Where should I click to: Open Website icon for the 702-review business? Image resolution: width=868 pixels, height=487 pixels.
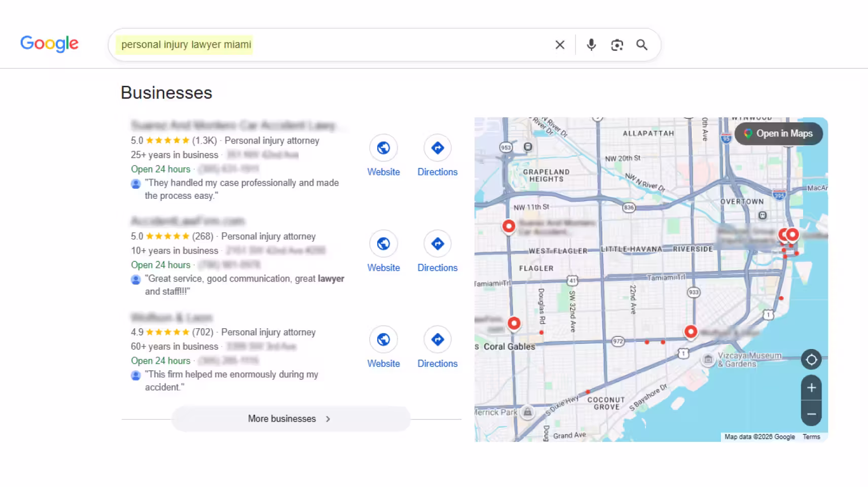pos(383,340)
